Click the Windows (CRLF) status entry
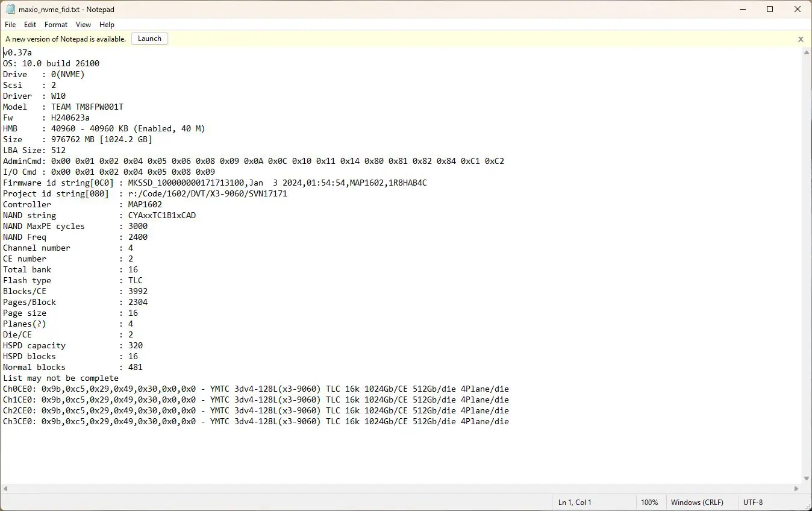Viewport: 812px width, 511px height. point(697,502)
